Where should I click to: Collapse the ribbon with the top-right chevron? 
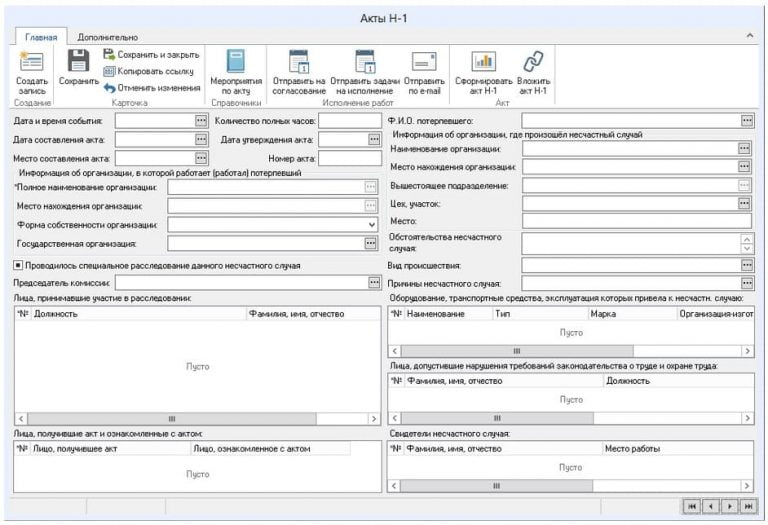750,35
